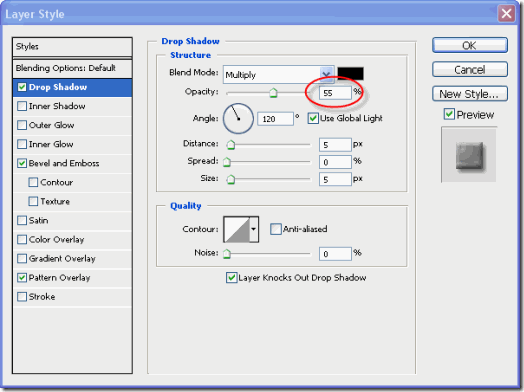Image resolution: width=524 pixels, height=392 pixels.
Task: Open the Blend Mode dropdown
Action: point(279,75)
